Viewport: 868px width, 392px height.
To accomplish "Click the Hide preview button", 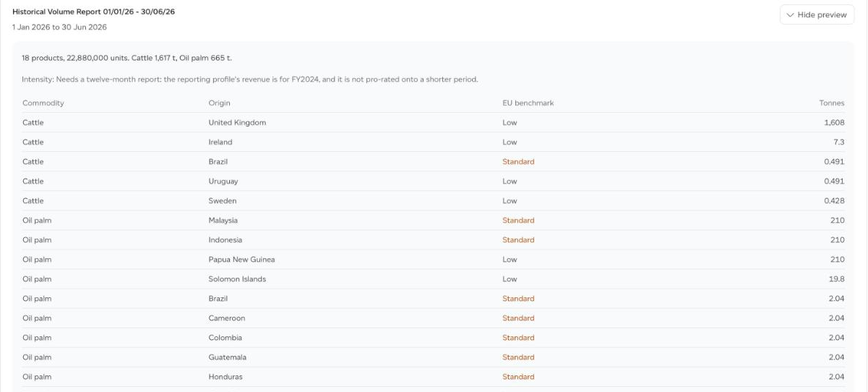I will point(817,14).
